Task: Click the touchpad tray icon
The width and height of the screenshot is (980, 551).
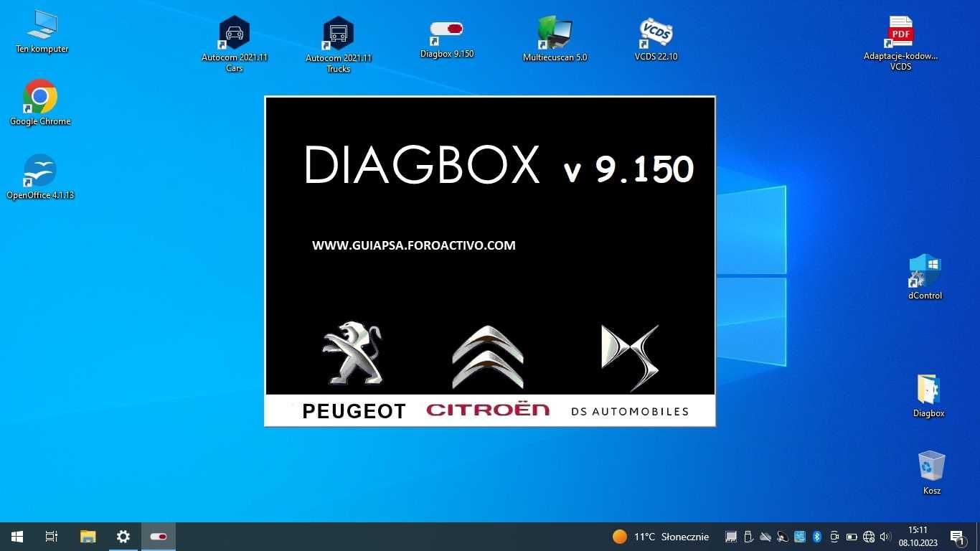Action: point(731,537)
